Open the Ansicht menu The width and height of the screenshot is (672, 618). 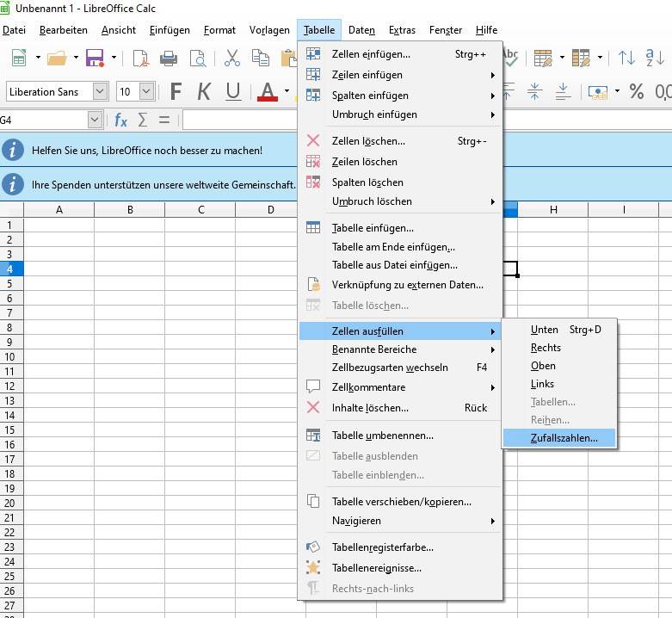(118, 30)
